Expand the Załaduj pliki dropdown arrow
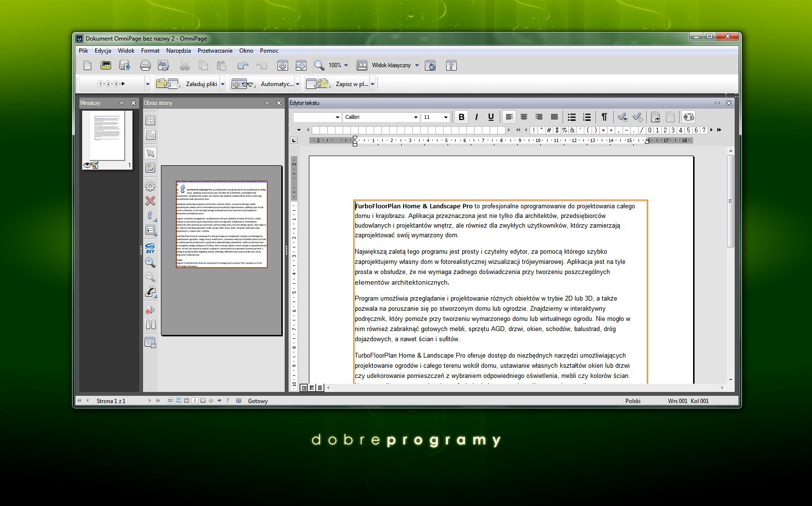The height and width of the screenshot is (506, 812). [222, 84]
